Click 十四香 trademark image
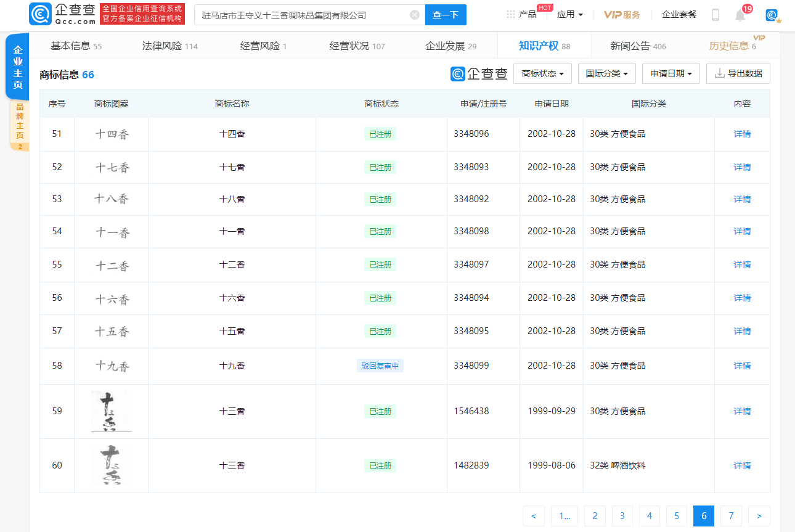 click(112, 134)
